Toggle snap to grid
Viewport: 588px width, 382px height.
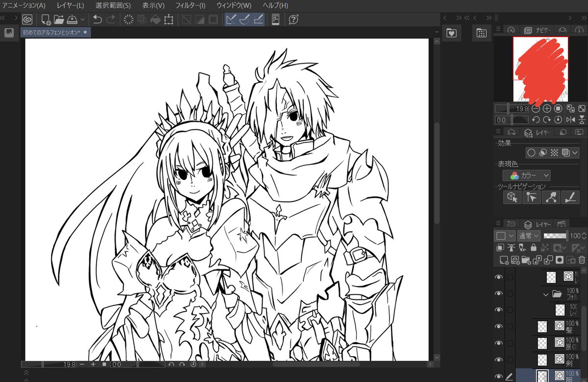click(x=258, y=20)
